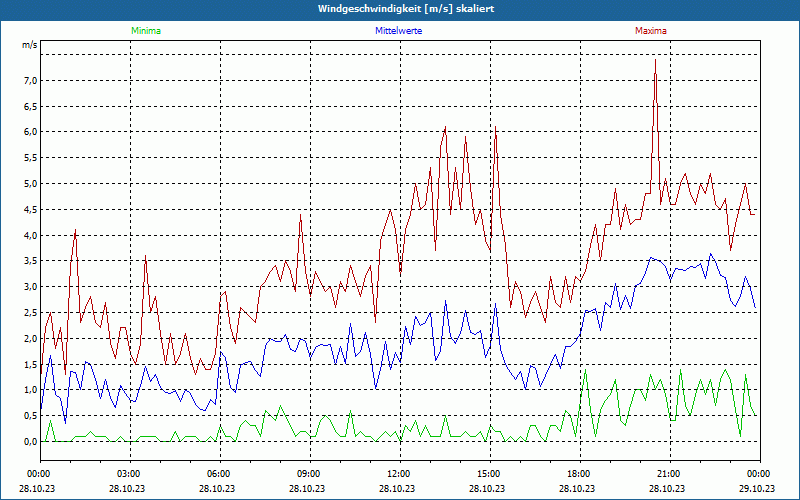Click the 29.10.23 date label
Viewport: 800px width, 500px height.
click(757, 488)
